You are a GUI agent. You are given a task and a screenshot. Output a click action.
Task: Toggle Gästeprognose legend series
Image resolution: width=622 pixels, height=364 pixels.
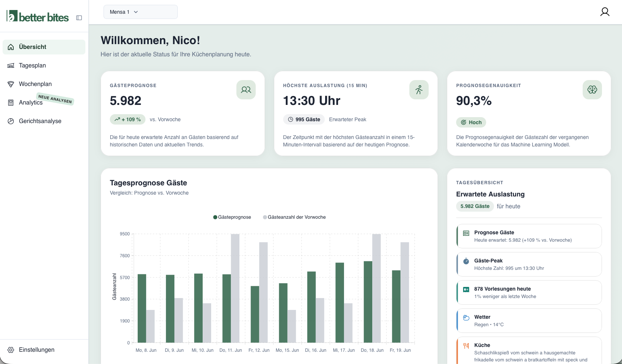click(232, 217)
